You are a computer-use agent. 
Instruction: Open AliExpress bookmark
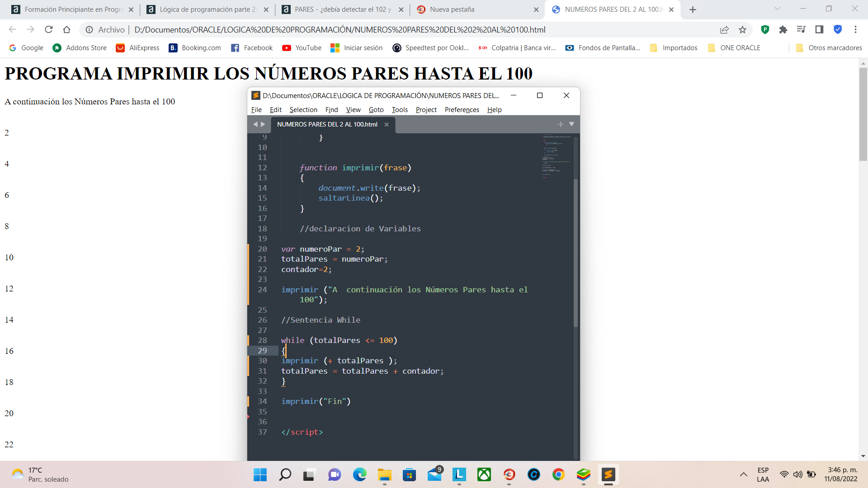(138, 48)
